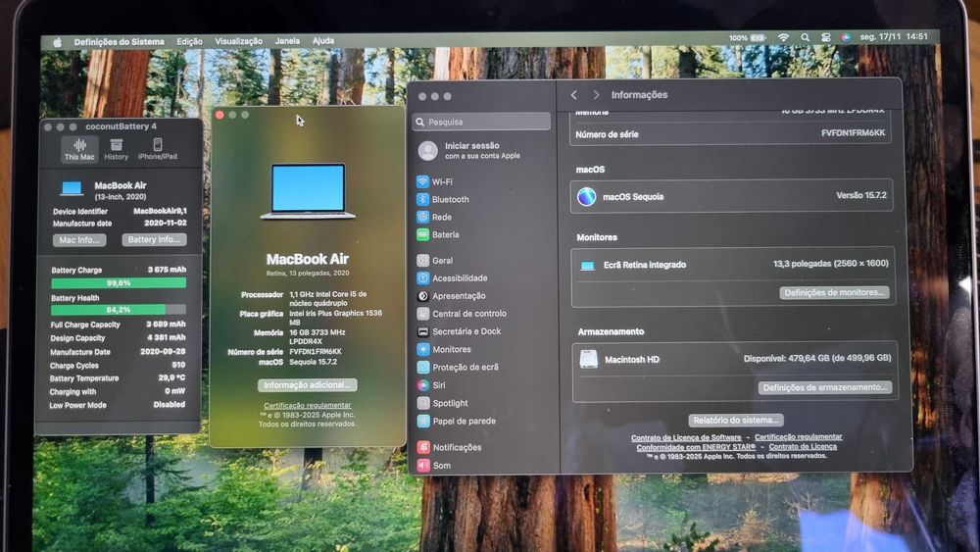The image size is (980, 552).
Task: Click the Mac Info... button in coconutBattery
Action: pyautogui.click(x=79, y=240)
